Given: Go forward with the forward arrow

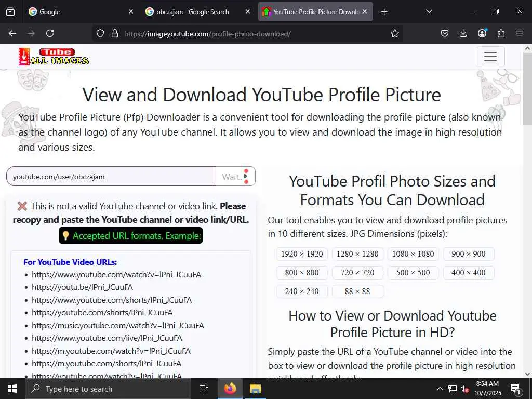Looking at the screenshot, I should coord(31,33).
